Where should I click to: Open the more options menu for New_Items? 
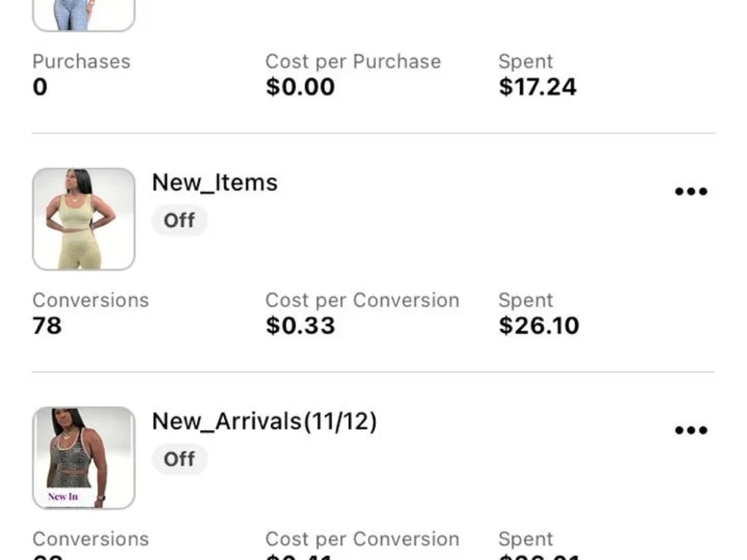click(x=691, y=191)
